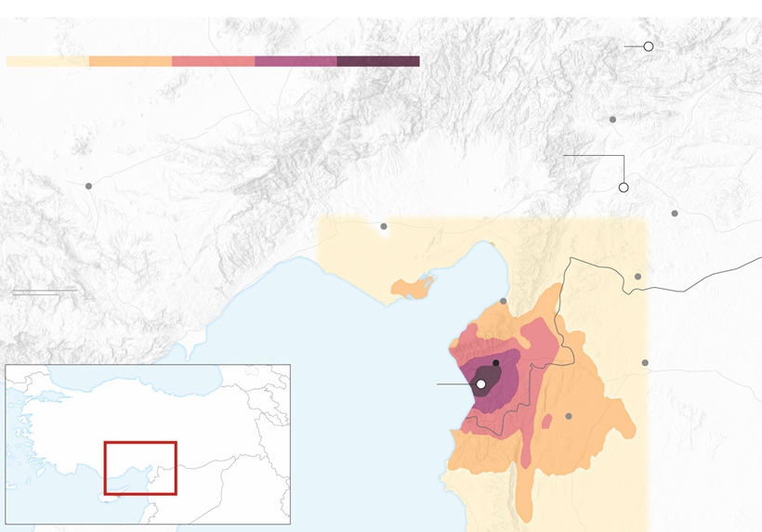The height and width of the screenshot is (532, 762).
Task: Click the purple legend swatch
Action: [x=296, y=61]
